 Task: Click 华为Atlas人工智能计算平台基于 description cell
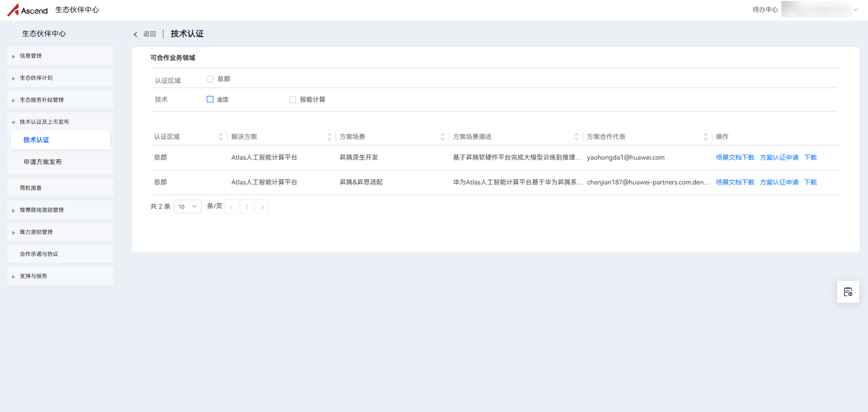518,182
